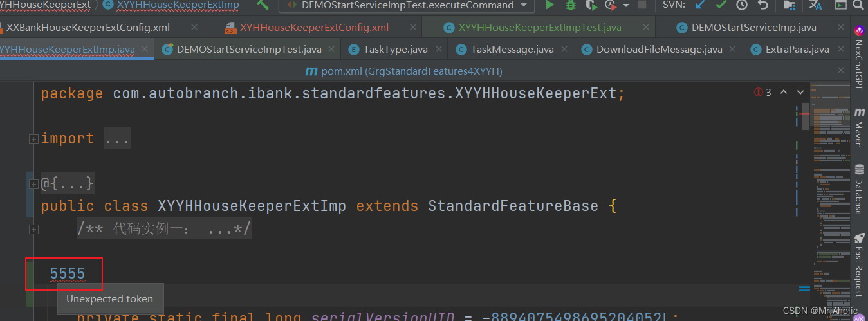The image size is (868, 321).
Task: Click the package declaration line
Action: [333, 94]
